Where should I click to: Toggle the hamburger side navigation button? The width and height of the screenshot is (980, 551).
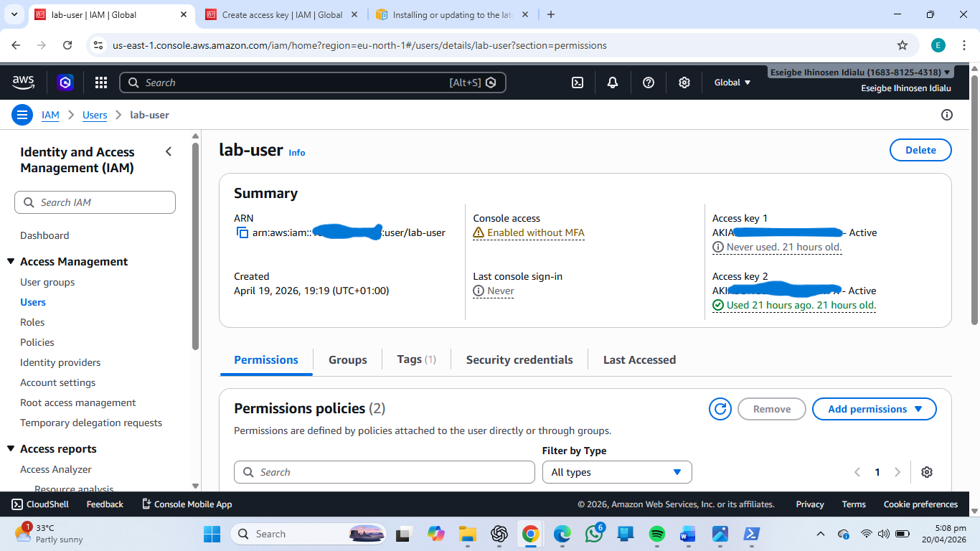pyautogui.click(x=22, y=115)
